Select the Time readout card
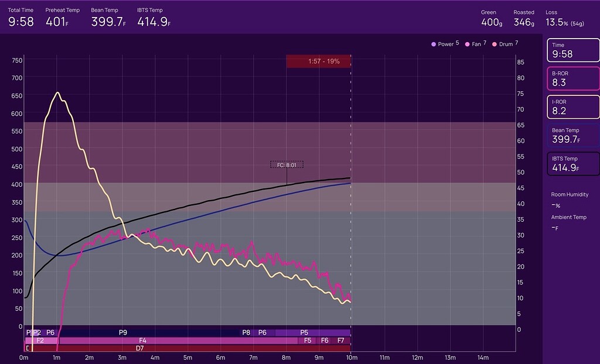This screenshot has height=364, width=600. [573, 50]
